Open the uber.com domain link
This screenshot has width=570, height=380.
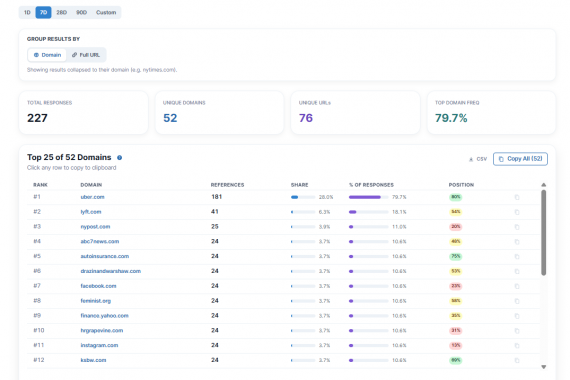tap(92, 197)
